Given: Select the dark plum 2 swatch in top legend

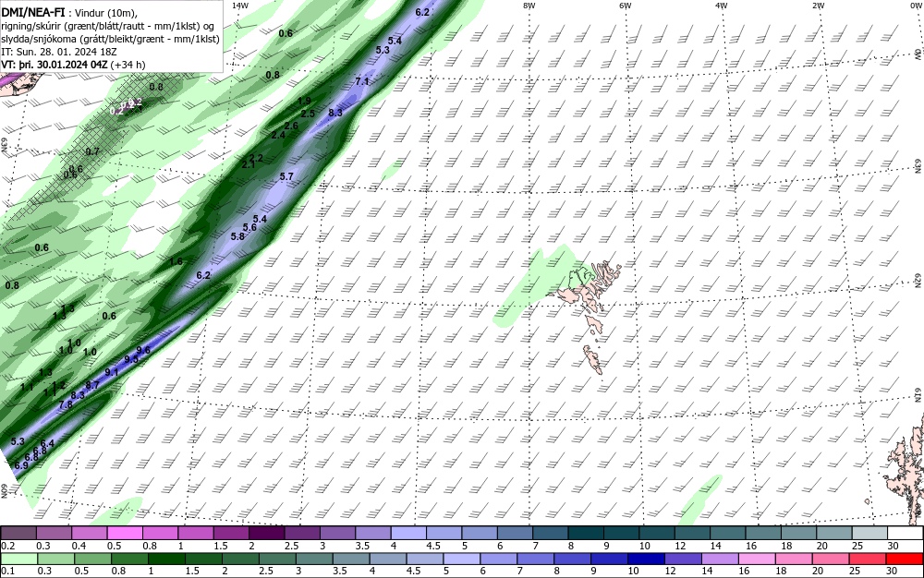Looking at the screenshot, I should point(266,534).
